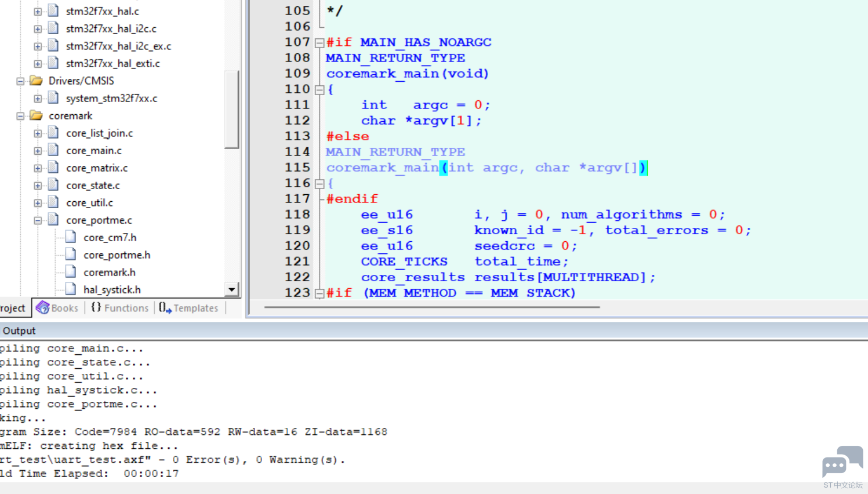Collapse the coremark folder group

point(20,116)
